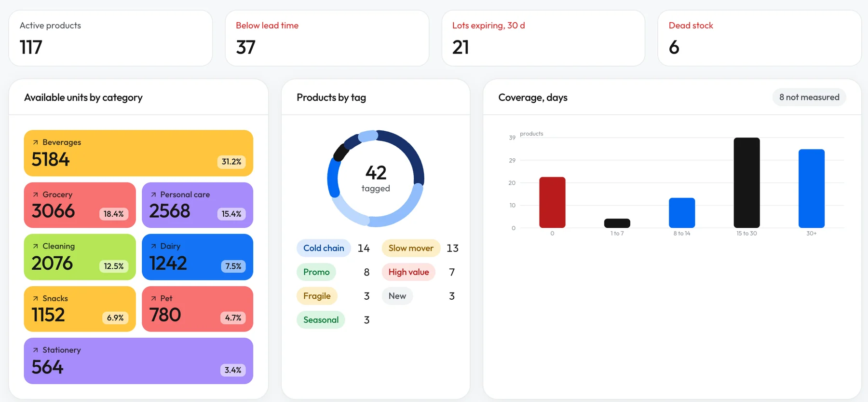Click the "8 not measured" badge
The width and height of the screenshot is (868, 402).
(x=809, y=97)
